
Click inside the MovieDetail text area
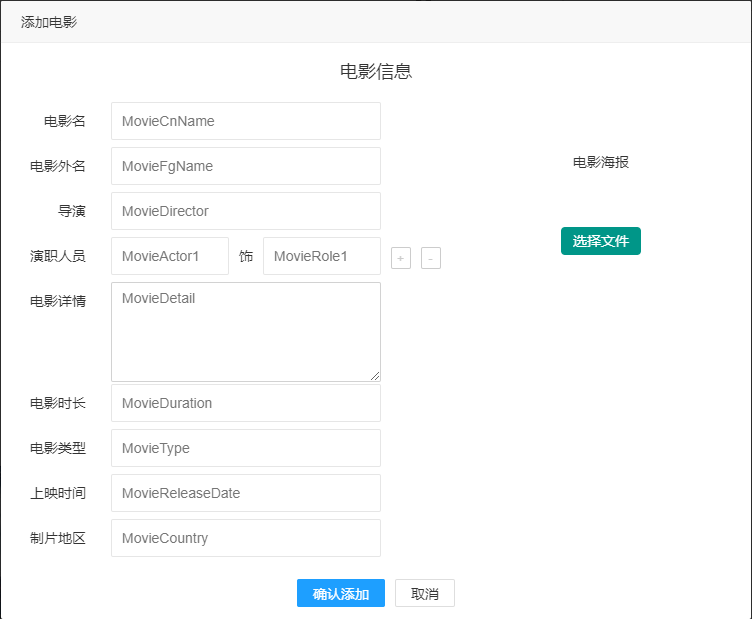pyautogui.click(x=246, y=331)
